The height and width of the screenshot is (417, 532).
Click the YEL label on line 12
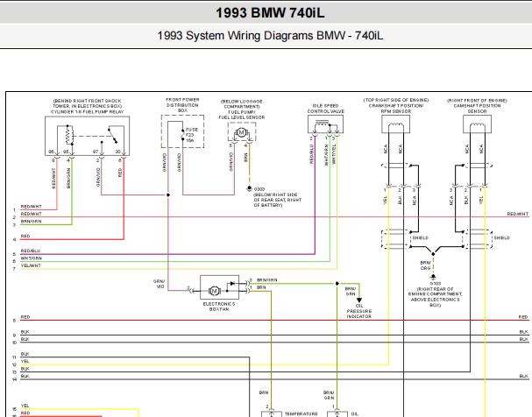click(x=25, y=362)
